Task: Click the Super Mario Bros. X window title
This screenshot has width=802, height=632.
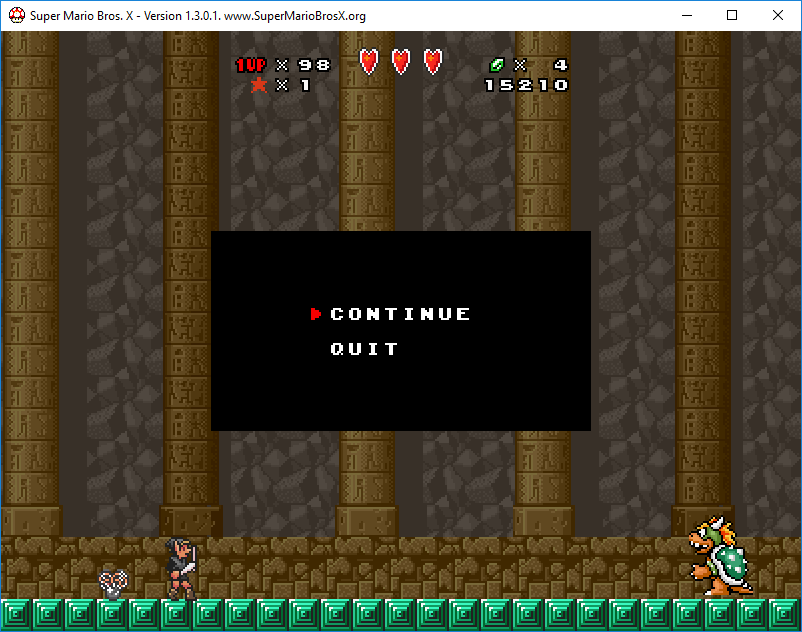Action: tap(197, 16)
